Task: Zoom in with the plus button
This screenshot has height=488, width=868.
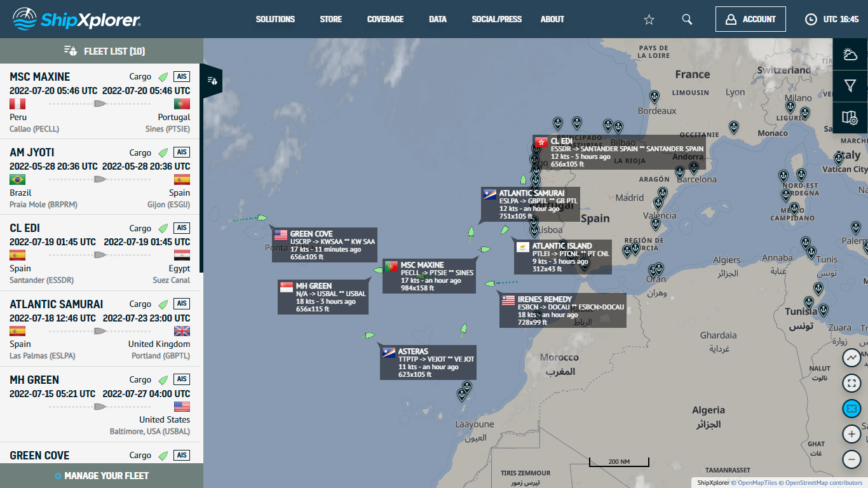Action: click(851, 434)
